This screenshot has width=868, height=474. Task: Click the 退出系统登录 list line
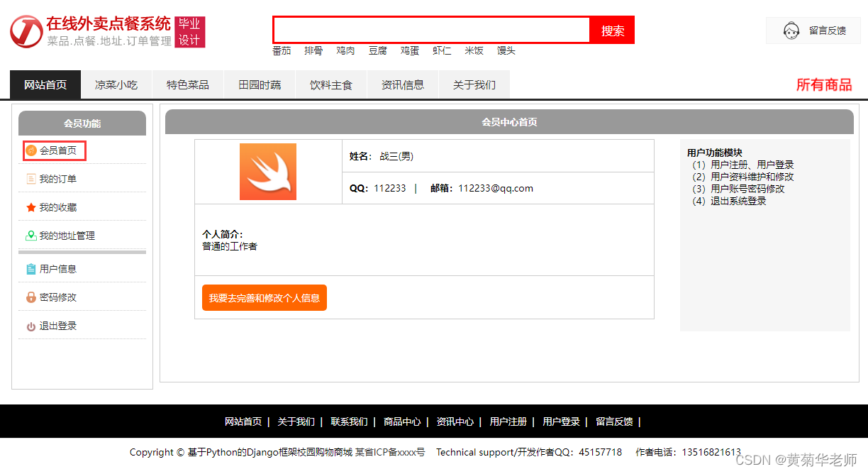pos(729,201)
